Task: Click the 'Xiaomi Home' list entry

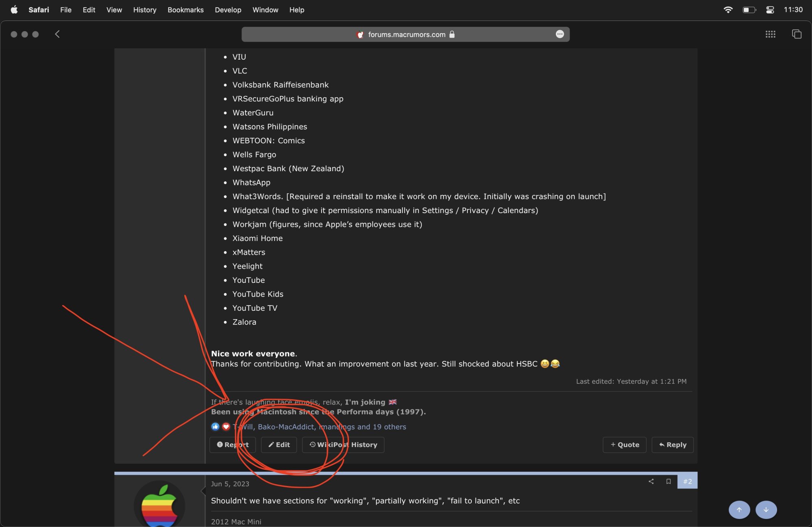Action: (x=257, y=238)
